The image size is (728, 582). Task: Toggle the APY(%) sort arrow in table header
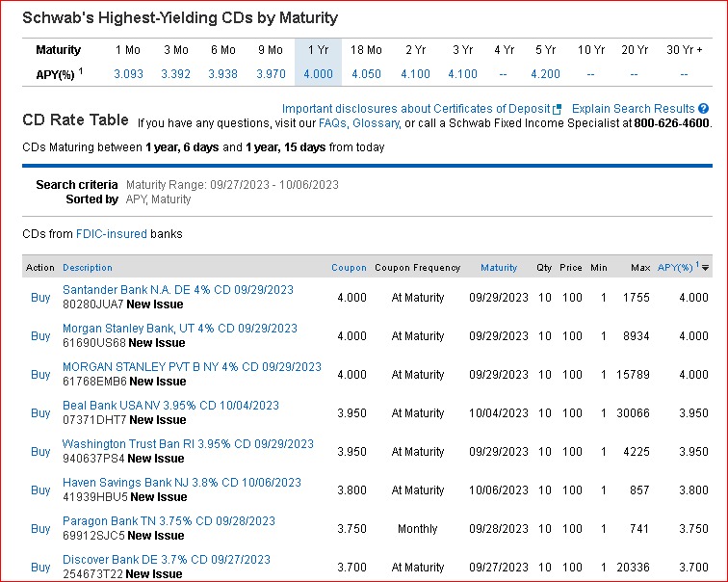click(x=705, y=268)
